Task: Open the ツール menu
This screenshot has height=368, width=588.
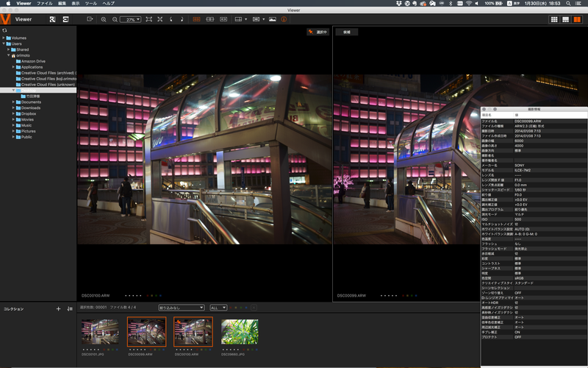Action: pyautogui.click(x=91, y=4)
